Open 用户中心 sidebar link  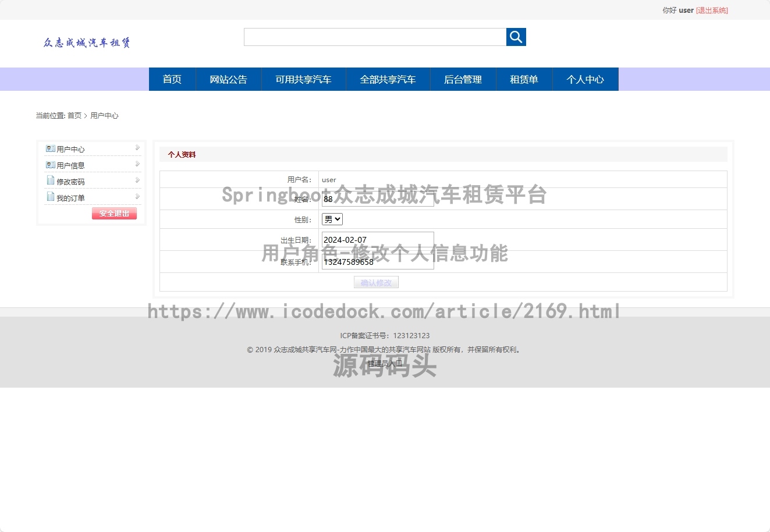(x=70, y=150)
